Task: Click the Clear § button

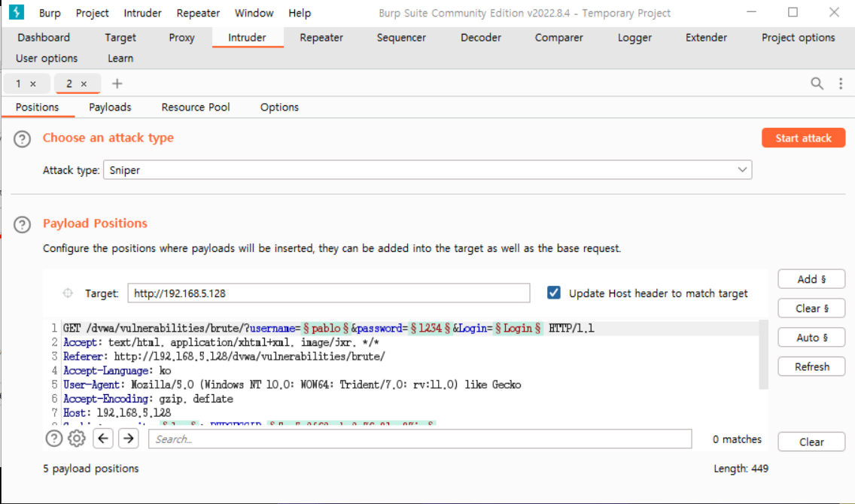Action: [811, 308]
